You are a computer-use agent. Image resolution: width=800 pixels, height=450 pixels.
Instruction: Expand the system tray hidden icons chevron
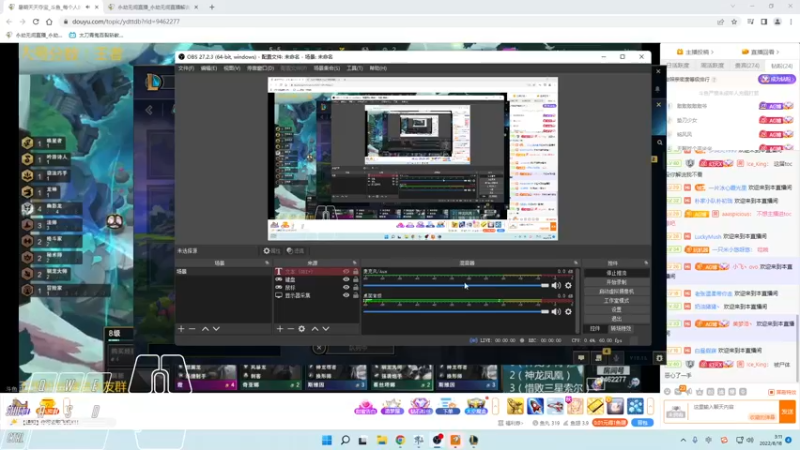[x=683, y=440]
